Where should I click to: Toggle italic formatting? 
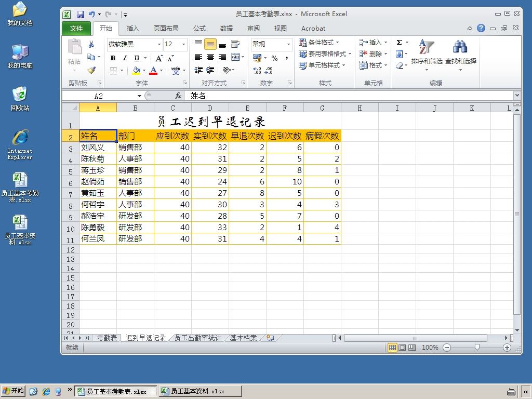point(125,58)
